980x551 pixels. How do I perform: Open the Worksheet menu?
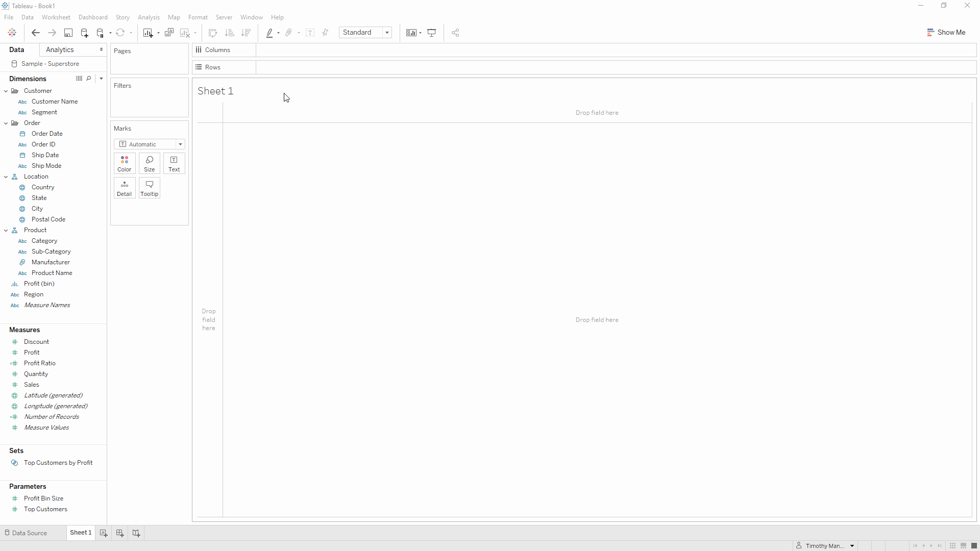pos(56,17)
